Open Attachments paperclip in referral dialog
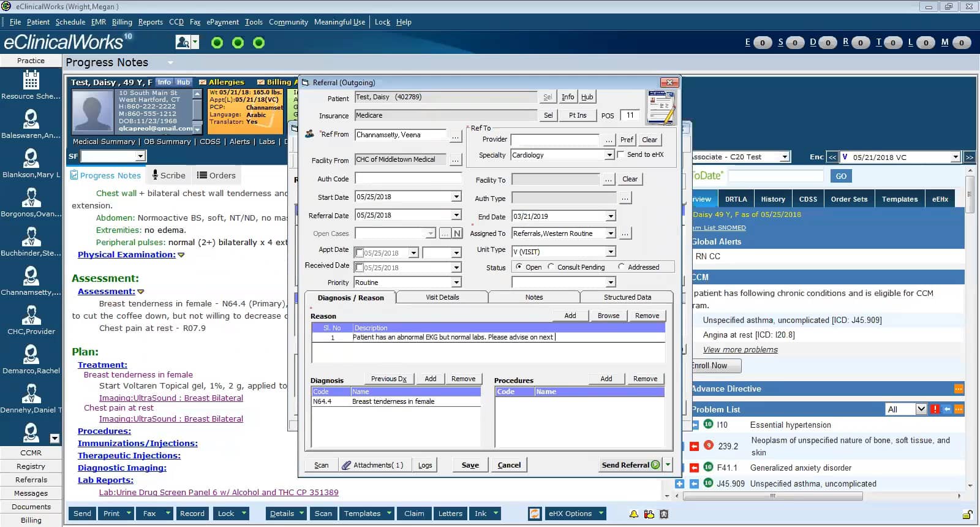Screen dimensions: 980x527 pos(372,465)
